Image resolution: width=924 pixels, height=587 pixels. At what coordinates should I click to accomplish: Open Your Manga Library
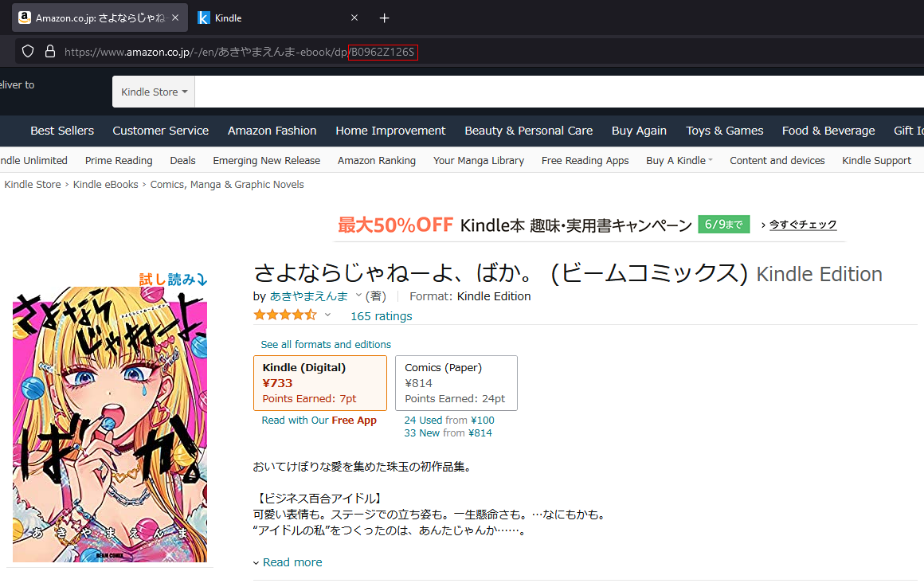point(479,160)
